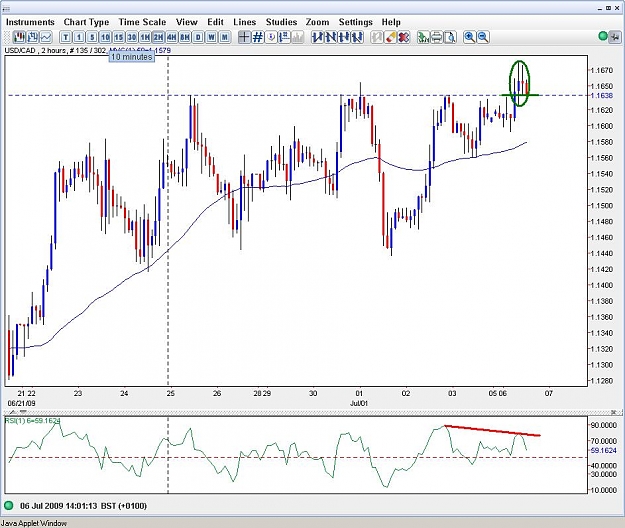Open the Chart Type menu
The image size is (625, 528).
coord(86,22)
